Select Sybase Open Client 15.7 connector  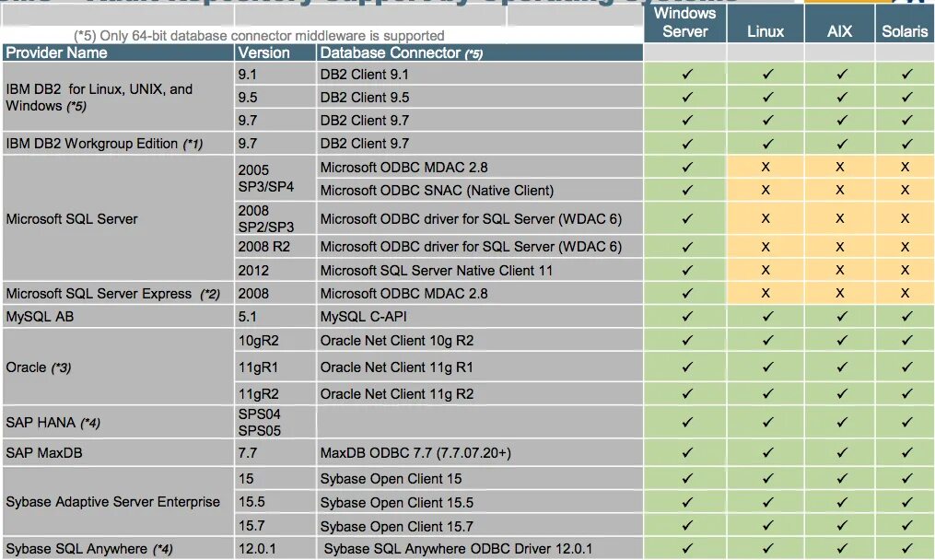coord(479,526)
